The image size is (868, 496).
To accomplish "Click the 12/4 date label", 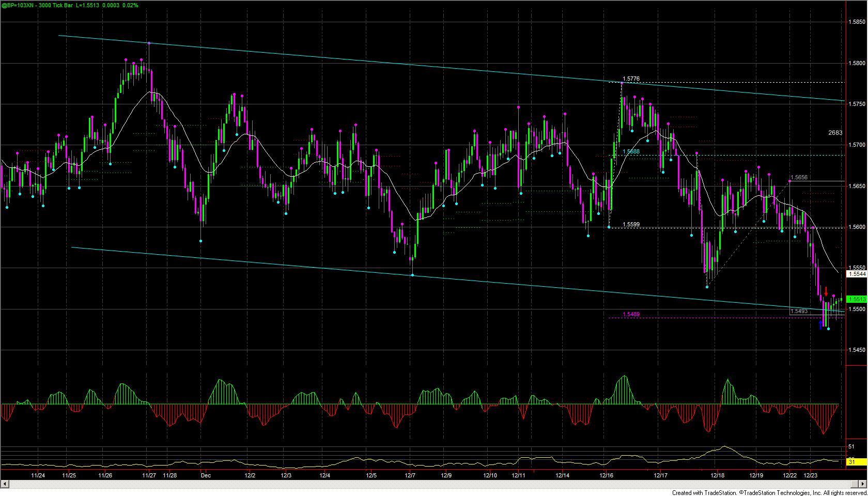I will point(324,475).
